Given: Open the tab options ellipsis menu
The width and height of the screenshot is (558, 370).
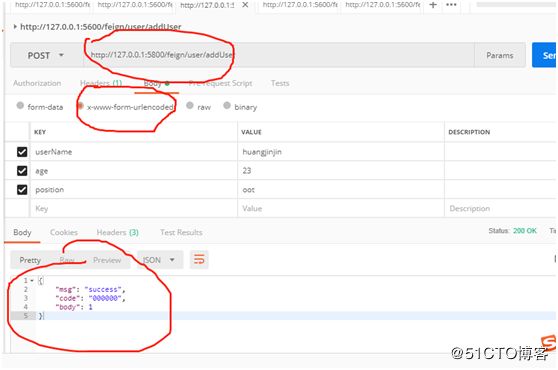Looking at the screenshot, I should 451,5.
